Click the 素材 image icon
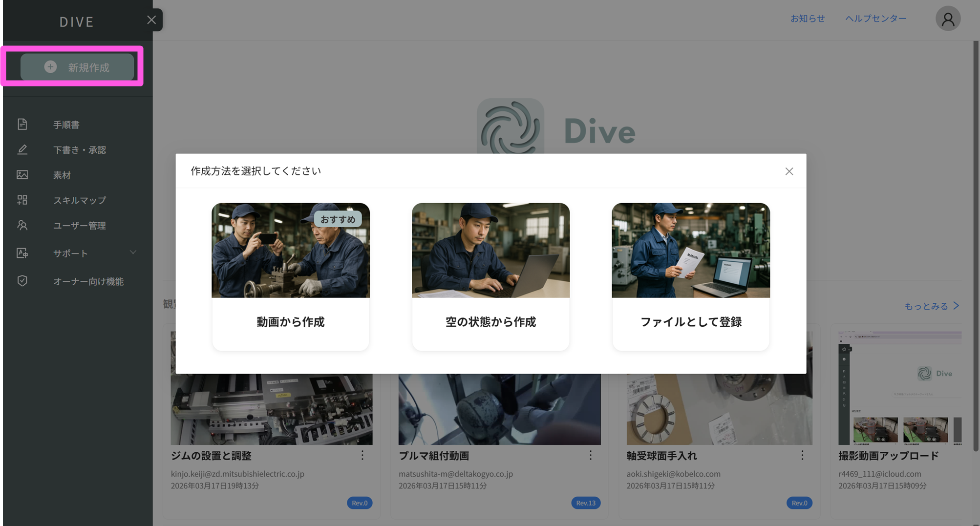Screen dimensions: 980x526 coord(22,175)
